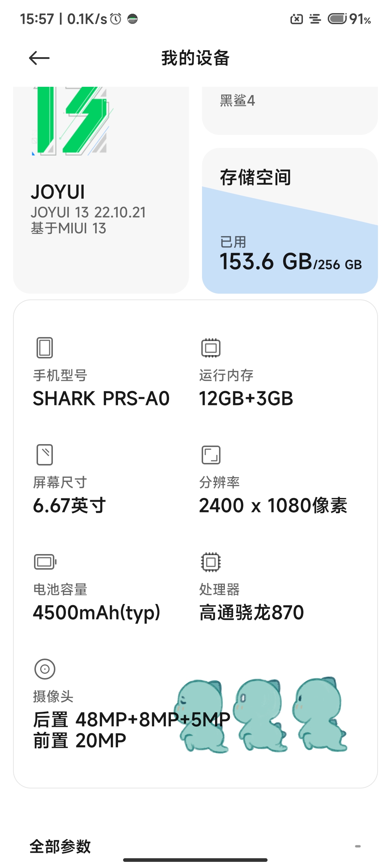
Task: Tap the green dinosaur sticker overlay
Action: [261, 715]
